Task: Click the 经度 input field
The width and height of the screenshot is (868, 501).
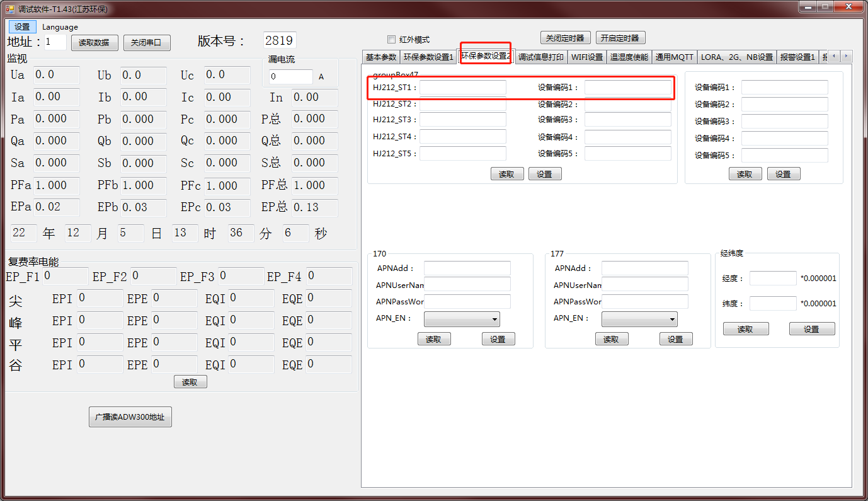Action: (772, 279)
